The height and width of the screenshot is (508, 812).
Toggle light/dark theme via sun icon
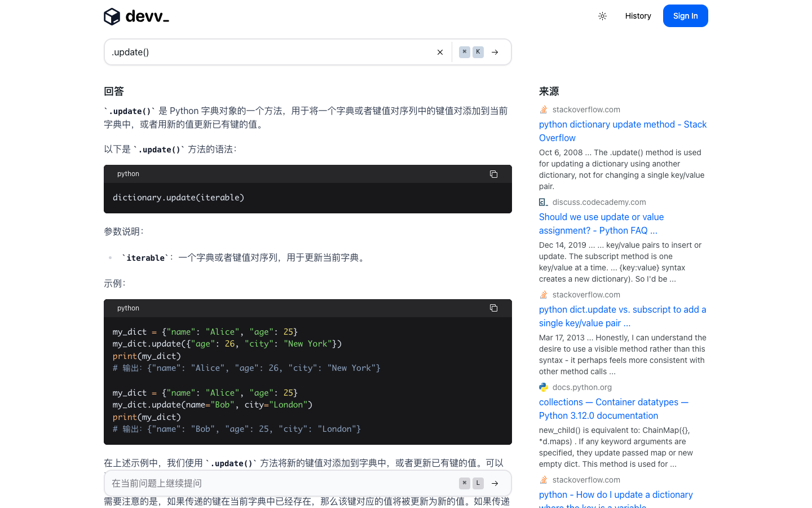click(x=602, y=16)
